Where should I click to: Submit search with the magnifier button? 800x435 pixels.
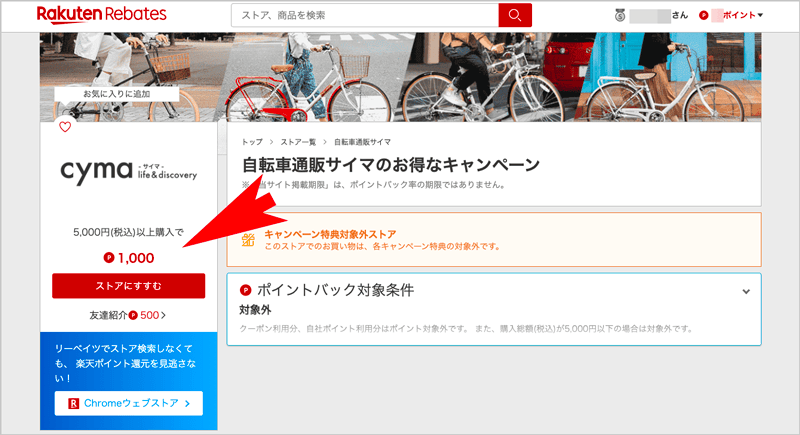pyautogui.click(x=515, y=15)
